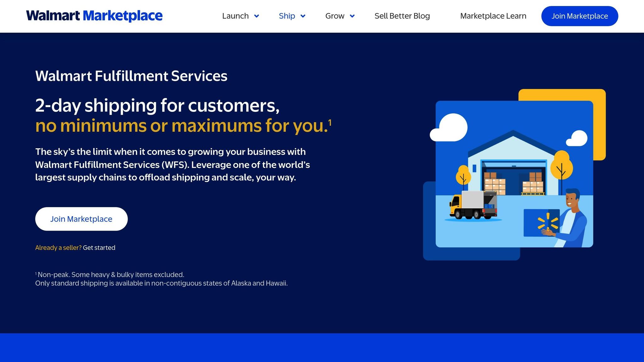The height and width of the screenshot is (362, 644).
Task: Open the Grow menu
Action: click(x=335, y=16)
